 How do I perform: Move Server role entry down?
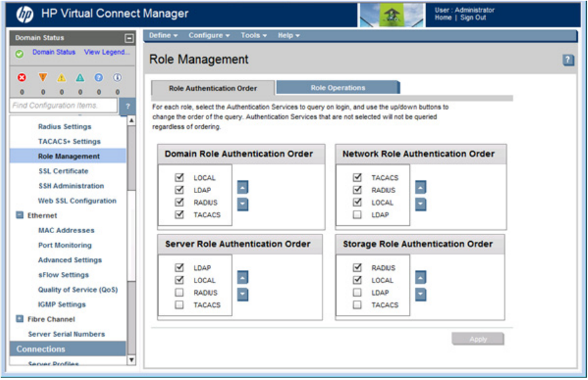[x=243, y=294]
